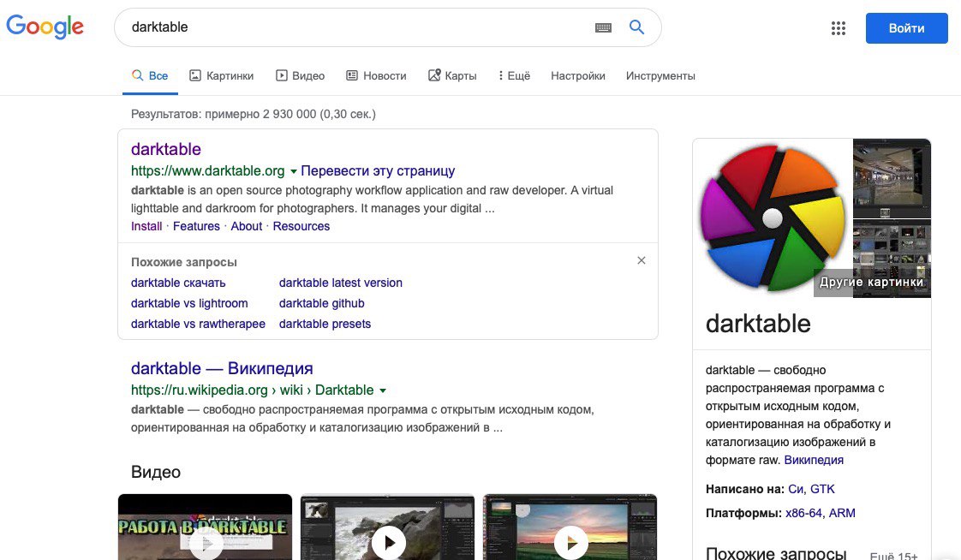This screenshot has width=961, height=560.
Task: Select the Все tab
Action: [x=150, y=76]
